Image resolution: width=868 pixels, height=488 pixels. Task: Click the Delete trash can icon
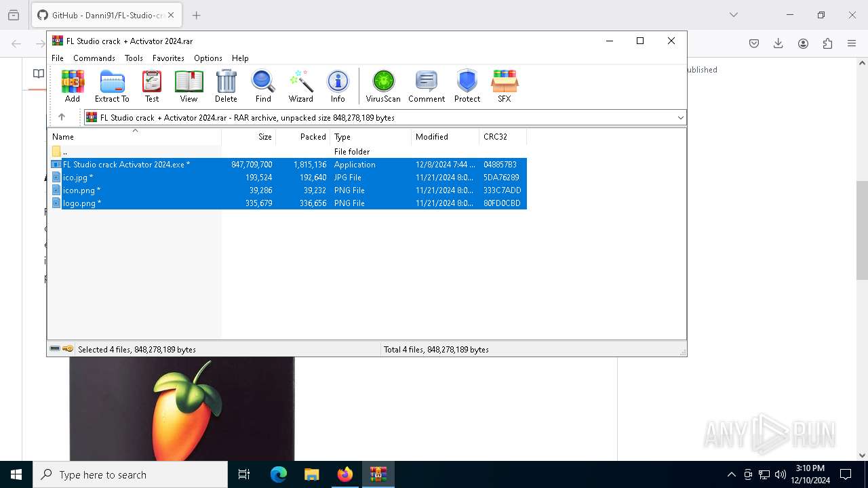[226, 86]
